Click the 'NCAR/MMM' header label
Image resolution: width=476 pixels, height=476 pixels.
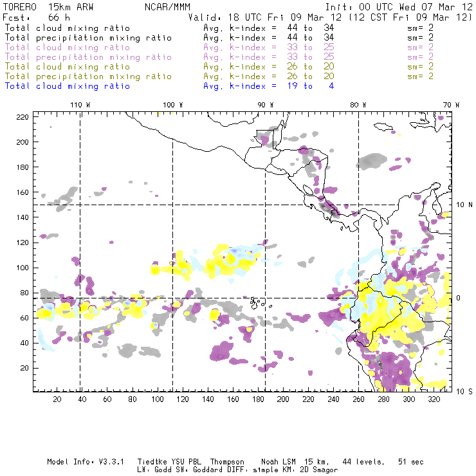167,6
